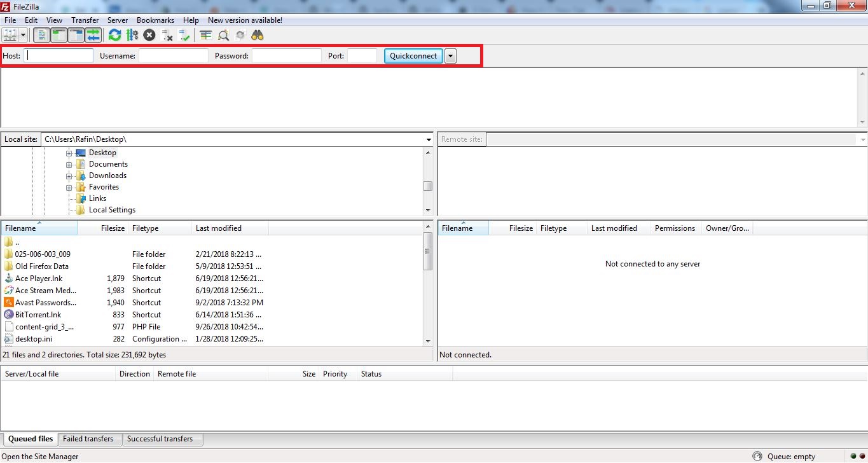Toggle local directory tree display icon
Viewport: 868px width, 463px height.
click(x=59, y=35)
